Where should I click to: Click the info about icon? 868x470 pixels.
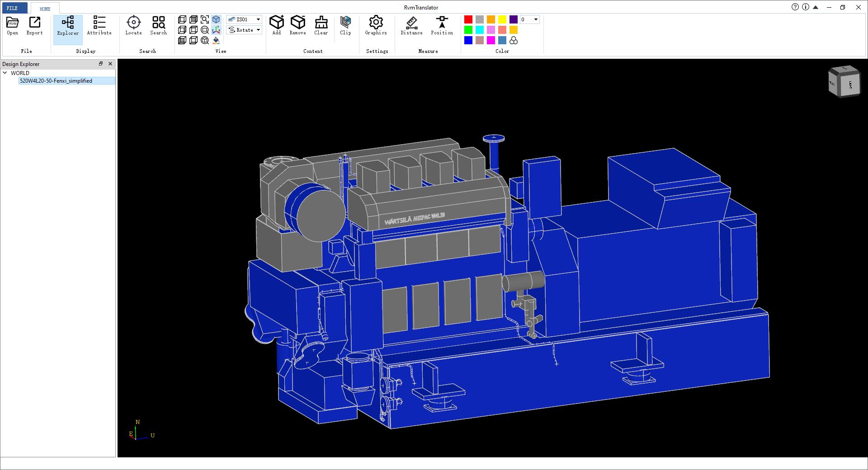click(806, 7)
